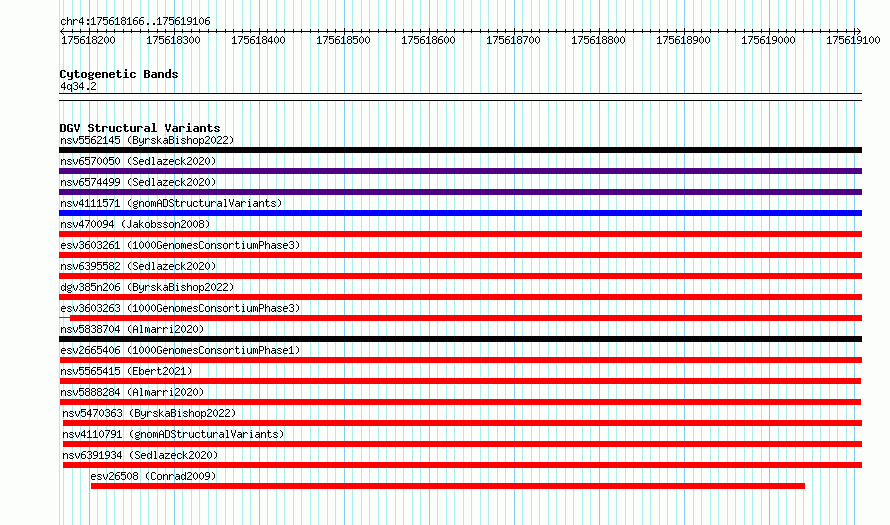The image size is (890, 525).
Task: Click the red bar under dgv385n206
Action: (460, 297)
